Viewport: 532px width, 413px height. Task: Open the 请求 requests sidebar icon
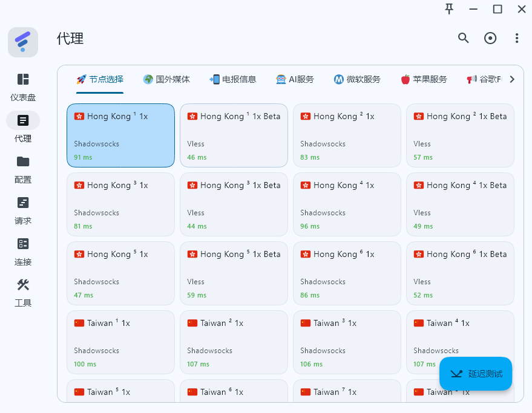(23, 203)
